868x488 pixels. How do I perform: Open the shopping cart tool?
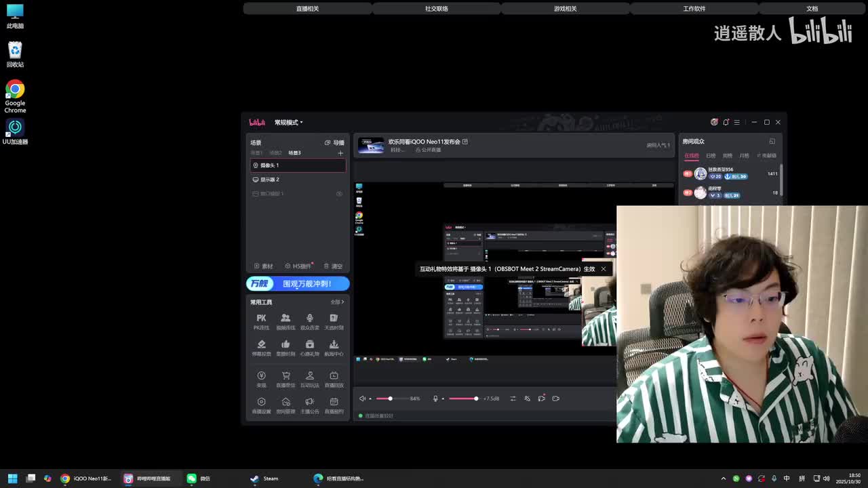tap(285, 379)
